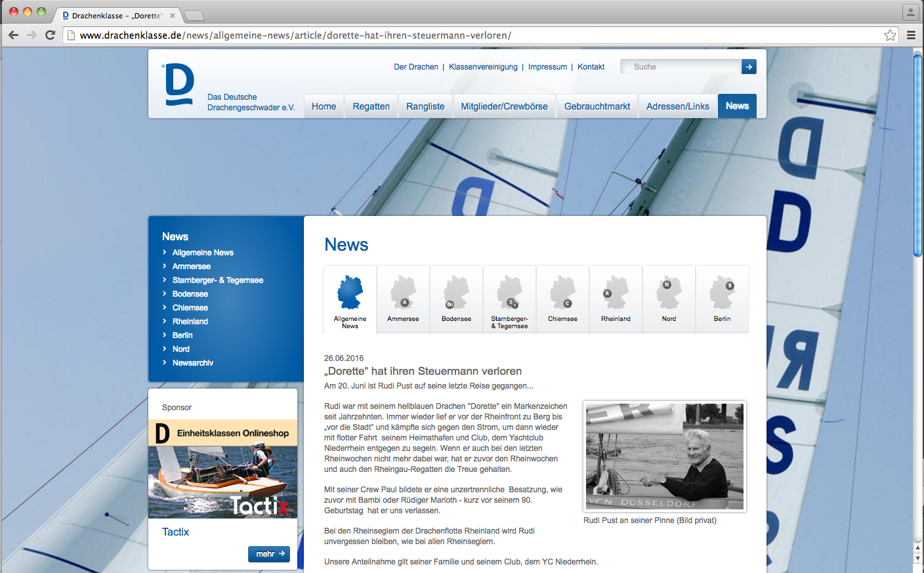Open the Berlin region map icon
This screenshot has width=924, height=573.
pyautogui.click(x=722, y=293)
